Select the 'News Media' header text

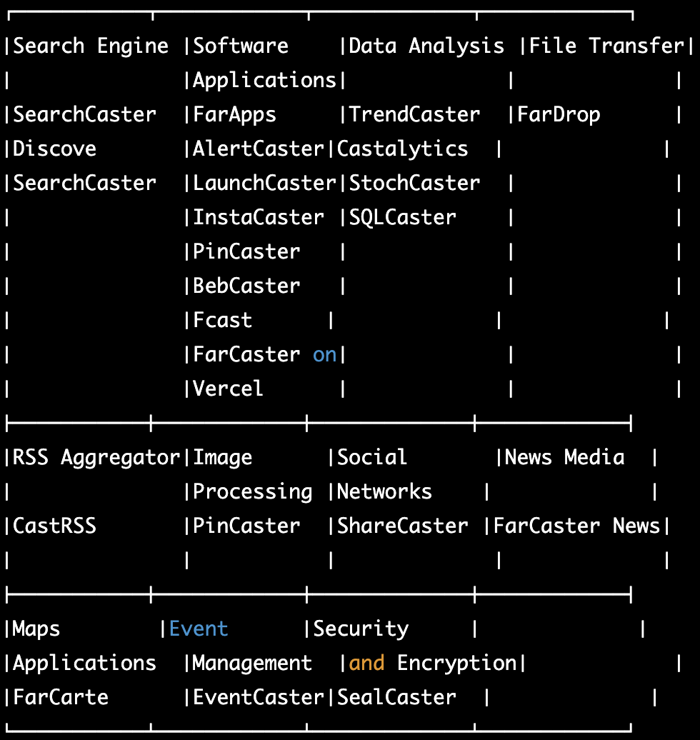click(x=565, y=457)
